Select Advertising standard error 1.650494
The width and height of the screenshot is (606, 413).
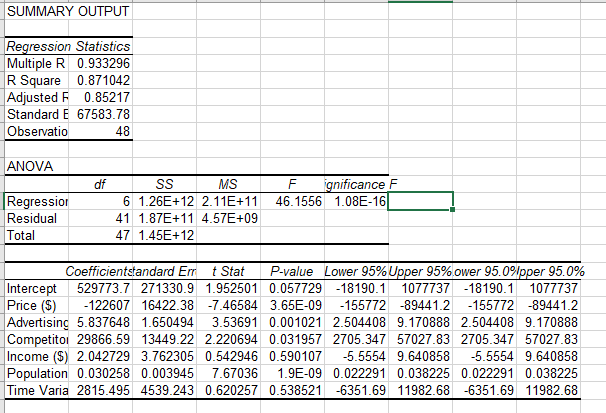tap(164, 322)
